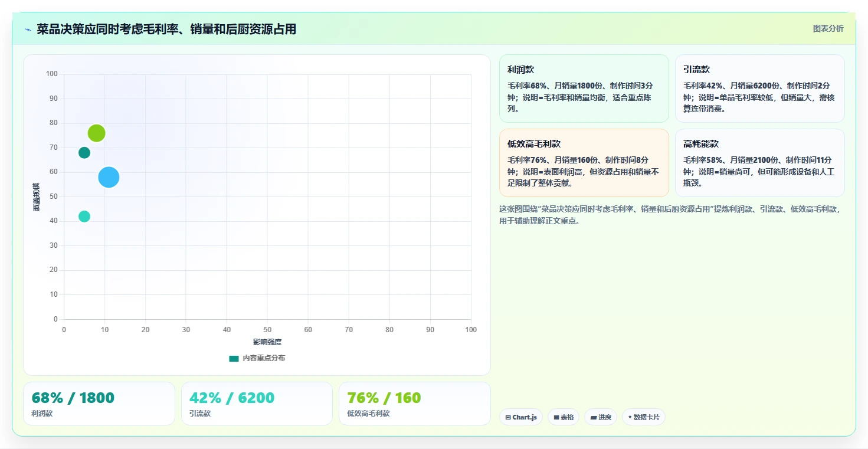Click the main heading 菜品决策应同时考虑毛利率

point(166,29)
